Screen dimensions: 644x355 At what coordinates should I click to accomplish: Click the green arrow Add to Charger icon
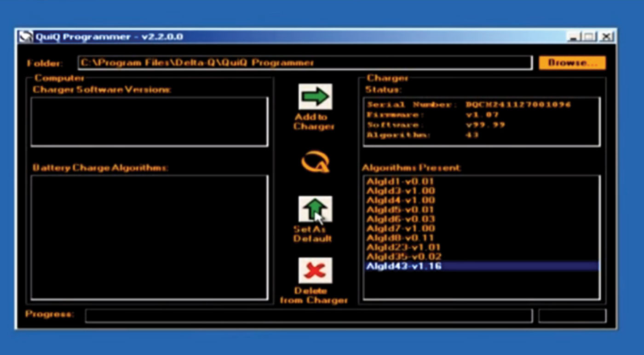[315, 96]
